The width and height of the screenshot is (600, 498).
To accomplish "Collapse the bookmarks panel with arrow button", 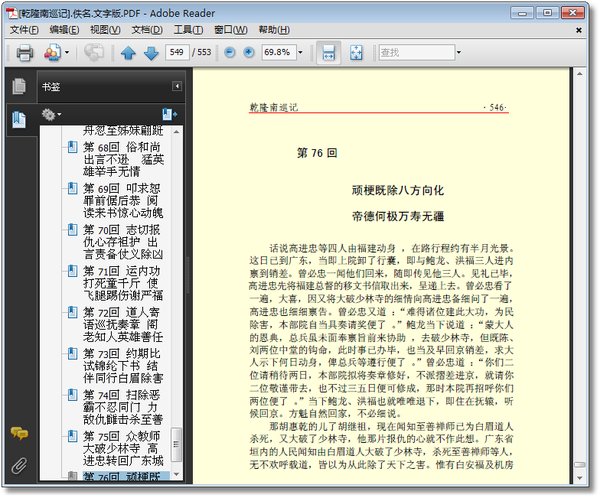I will pyautogui.click(x=177, y=86).
